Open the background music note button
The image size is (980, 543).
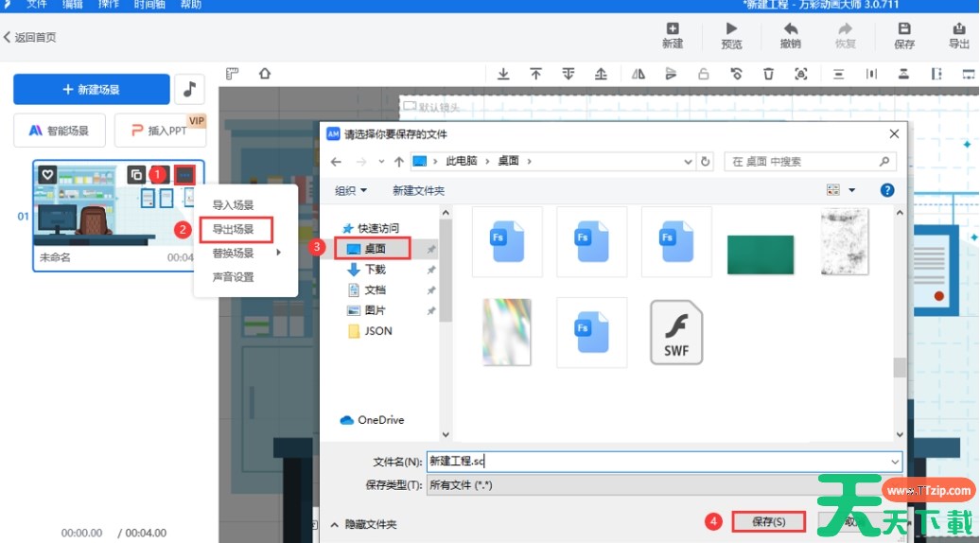click(x=190, y=89)
